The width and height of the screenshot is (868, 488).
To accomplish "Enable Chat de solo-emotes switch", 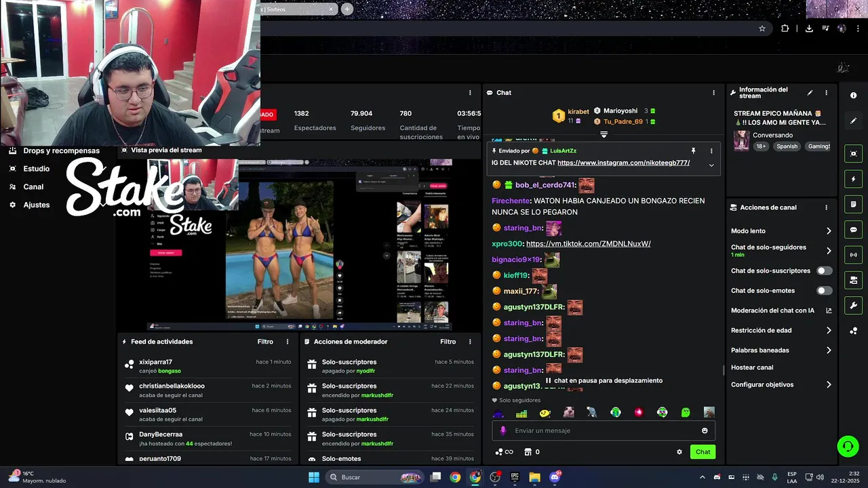I will [824, 291].
